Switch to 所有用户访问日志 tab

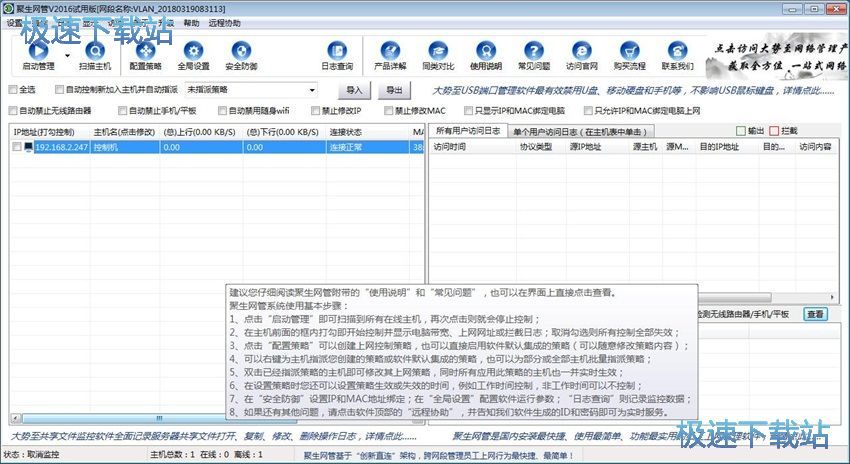click(x=468, y=131)
